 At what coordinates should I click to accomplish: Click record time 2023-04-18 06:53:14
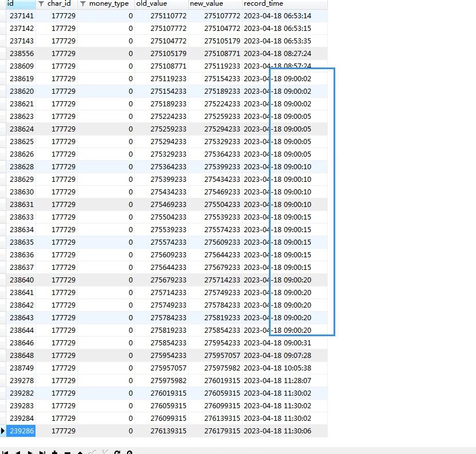pyautogui.click(x=277, y=16)
